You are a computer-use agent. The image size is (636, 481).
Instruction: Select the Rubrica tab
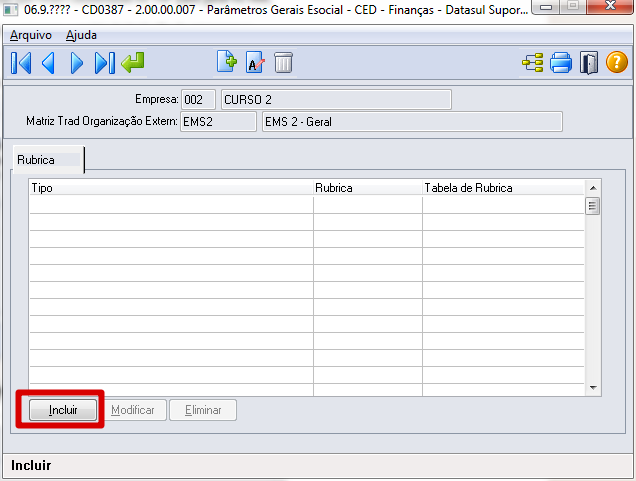pos(48,160)
